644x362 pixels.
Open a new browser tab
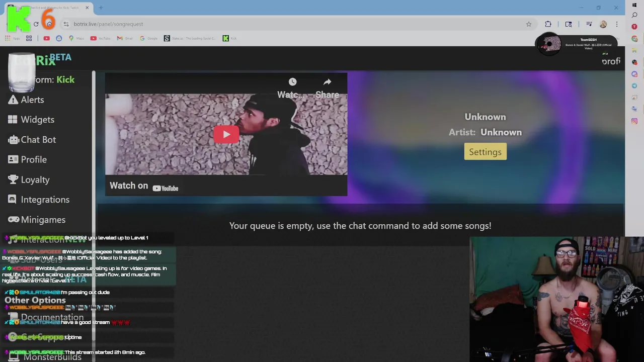coord(101,8)
